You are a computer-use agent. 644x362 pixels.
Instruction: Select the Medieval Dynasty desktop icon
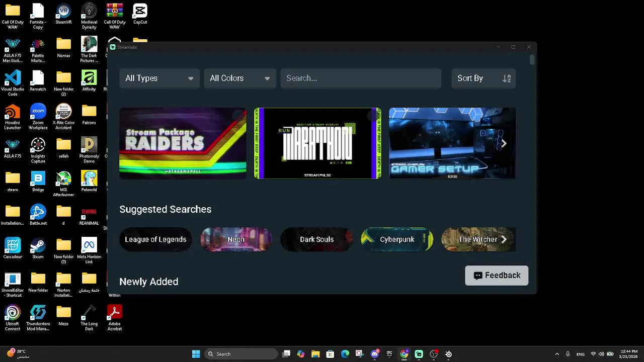point(89,17)
